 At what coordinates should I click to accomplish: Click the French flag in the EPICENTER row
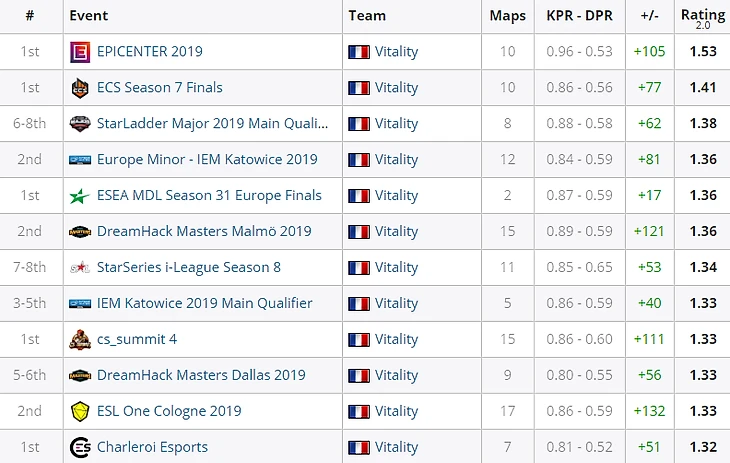point(358,52)
